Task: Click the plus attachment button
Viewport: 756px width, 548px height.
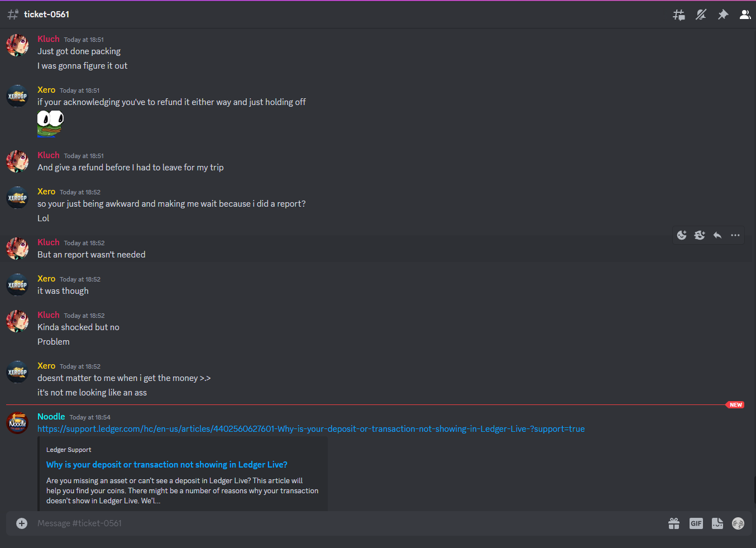Action: (x=22, y=523)
